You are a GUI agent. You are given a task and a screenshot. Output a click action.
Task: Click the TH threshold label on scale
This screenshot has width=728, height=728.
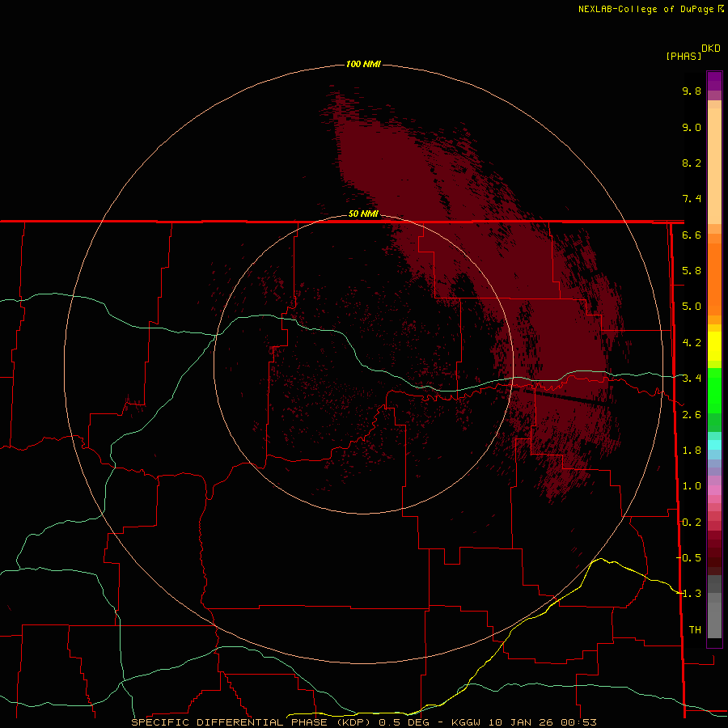[695, 630]
